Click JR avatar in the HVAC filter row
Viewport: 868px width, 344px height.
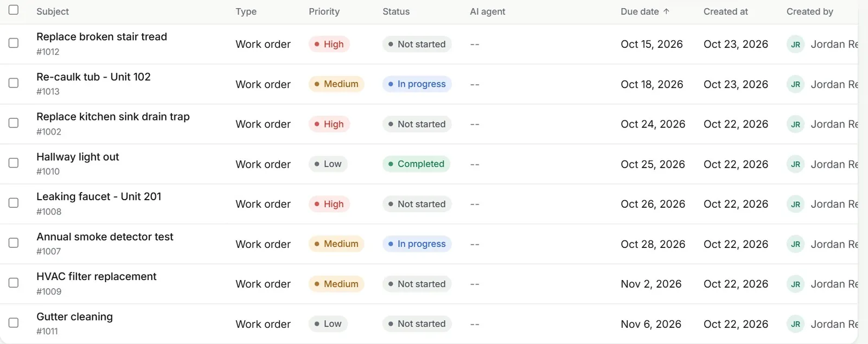pos(795,284)
